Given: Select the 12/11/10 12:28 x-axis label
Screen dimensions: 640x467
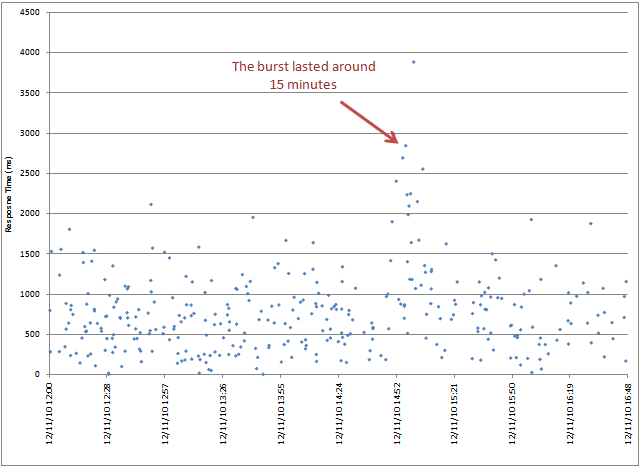Looking at the screenshot, I should (x=108, y=411).
